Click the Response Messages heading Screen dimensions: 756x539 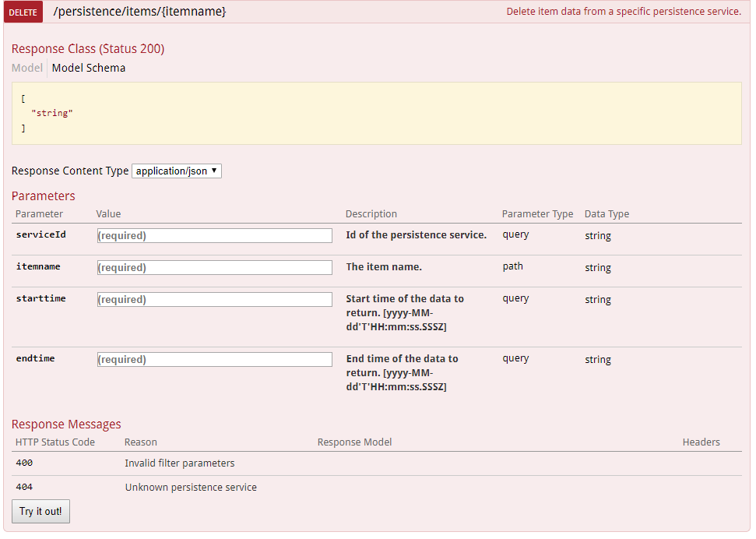click(66, 424)
